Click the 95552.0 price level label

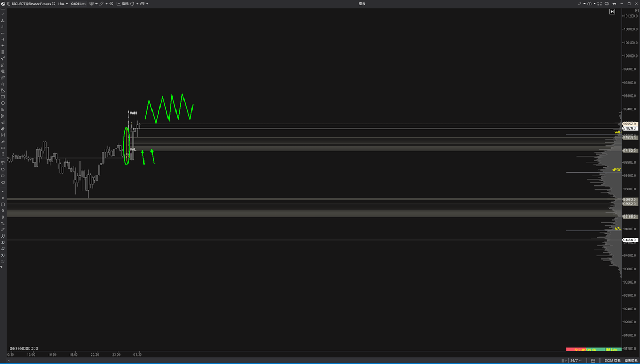[x=630, y=204]
